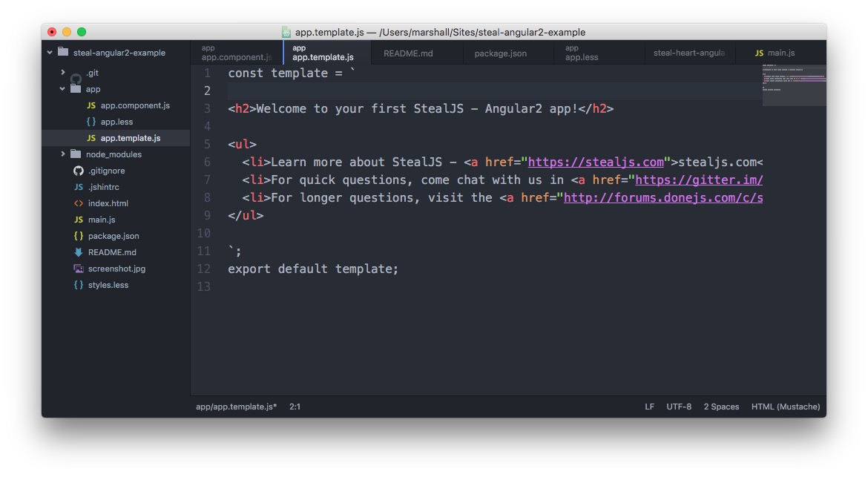Click the HTML code icon beside index.html
Image resolution: width=868 pixels, height=477 pixels.
(x=79, y=203)
